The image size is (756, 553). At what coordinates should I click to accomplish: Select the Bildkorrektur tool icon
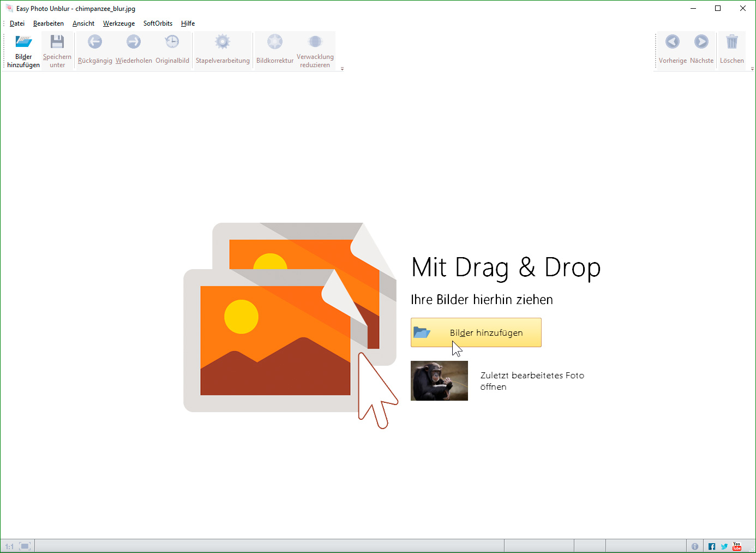(x=275, y=43)
